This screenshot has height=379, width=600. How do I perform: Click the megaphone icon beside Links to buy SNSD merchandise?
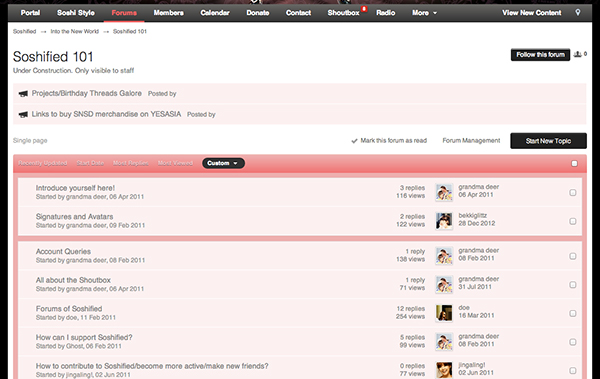(23, 114)
